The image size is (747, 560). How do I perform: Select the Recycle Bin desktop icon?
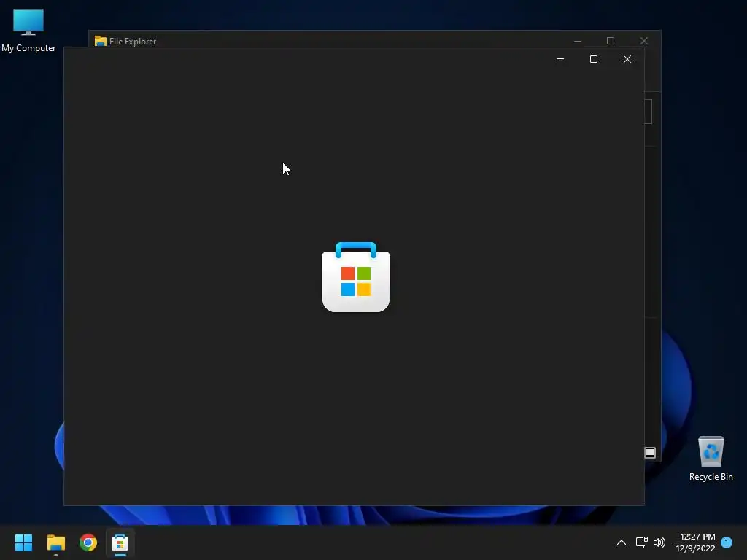(711, 459)
